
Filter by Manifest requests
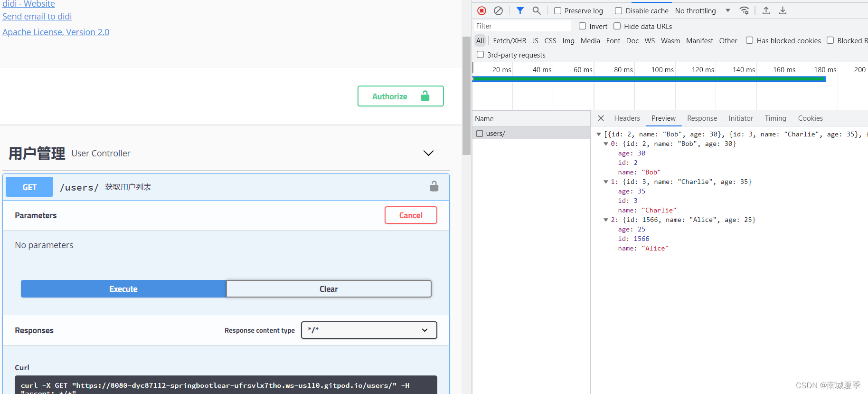699,41
